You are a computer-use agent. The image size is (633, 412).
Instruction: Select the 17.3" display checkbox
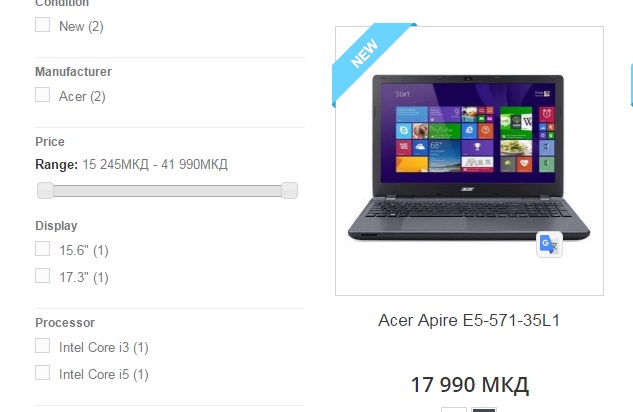coord(42,276)
